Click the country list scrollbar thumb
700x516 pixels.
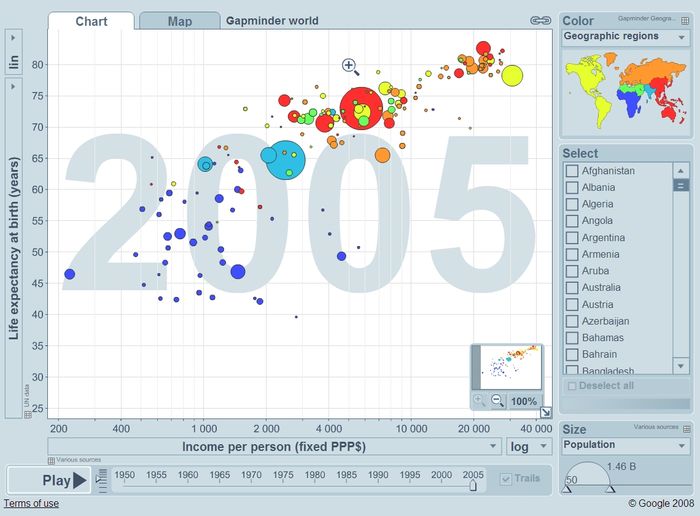(x=680, y=185)
